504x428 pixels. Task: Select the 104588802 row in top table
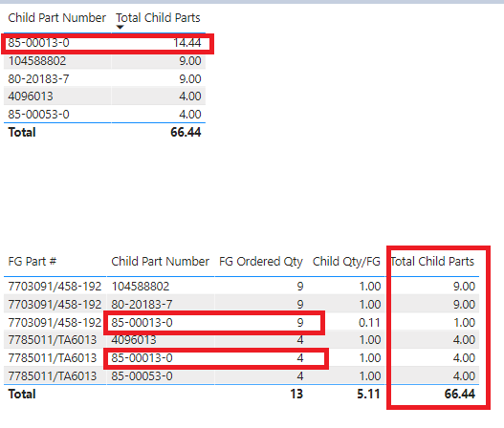coord(104,61)
